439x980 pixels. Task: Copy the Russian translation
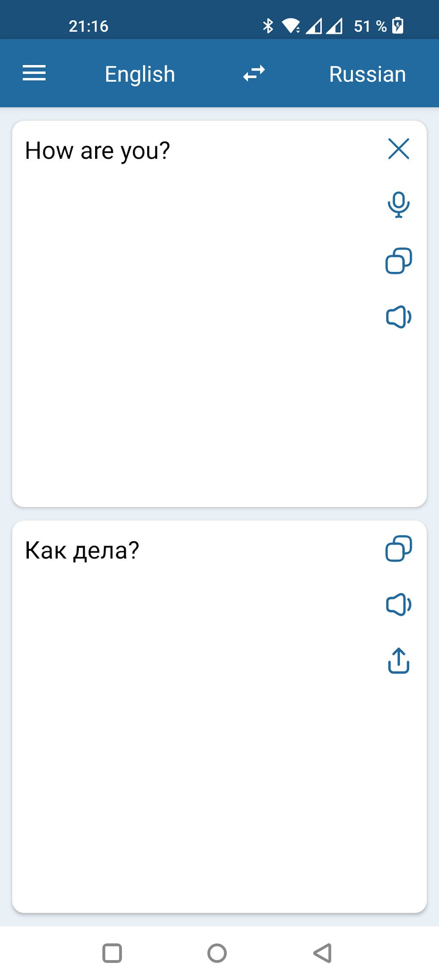[398, 548]
